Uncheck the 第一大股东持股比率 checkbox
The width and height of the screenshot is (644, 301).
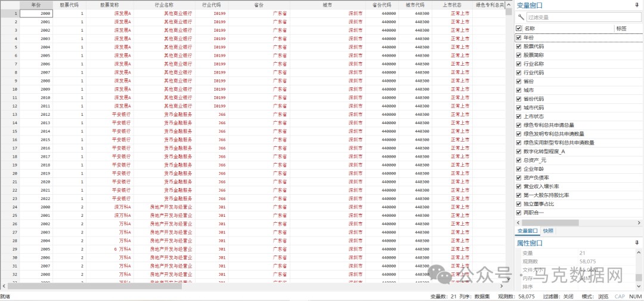518,195
